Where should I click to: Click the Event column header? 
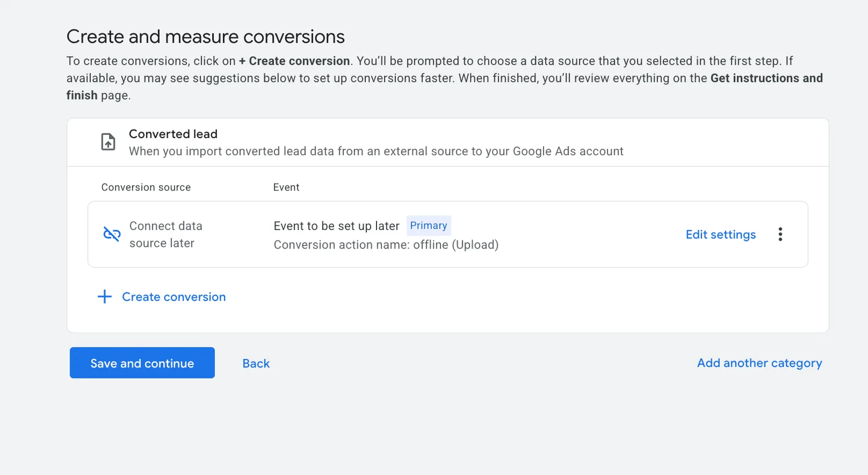[x=286, y=187]
